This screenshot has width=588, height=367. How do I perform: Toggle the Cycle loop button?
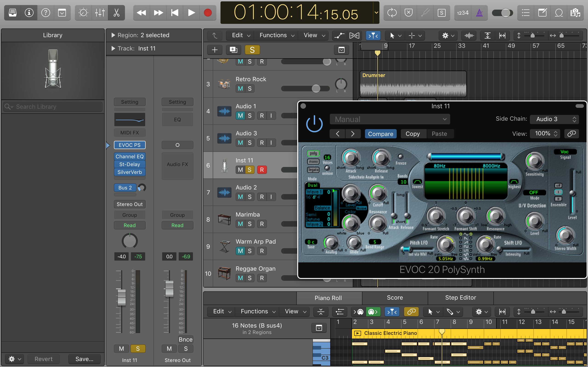coord(392,13)
